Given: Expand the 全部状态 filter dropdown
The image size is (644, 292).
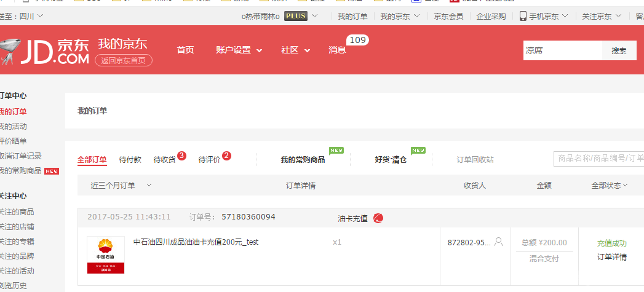Looking at the screenshot, I should (610, 185).
